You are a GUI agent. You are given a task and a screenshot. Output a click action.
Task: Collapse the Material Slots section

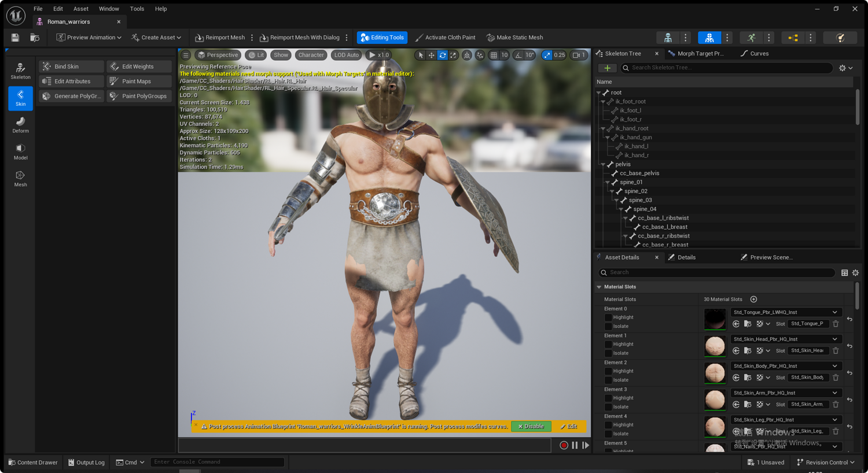(x=599, y=287)
